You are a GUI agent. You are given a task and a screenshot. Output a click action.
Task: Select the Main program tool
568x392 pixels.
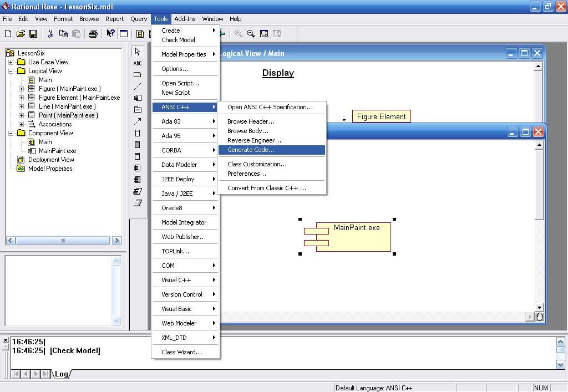(x=138, y=156)
